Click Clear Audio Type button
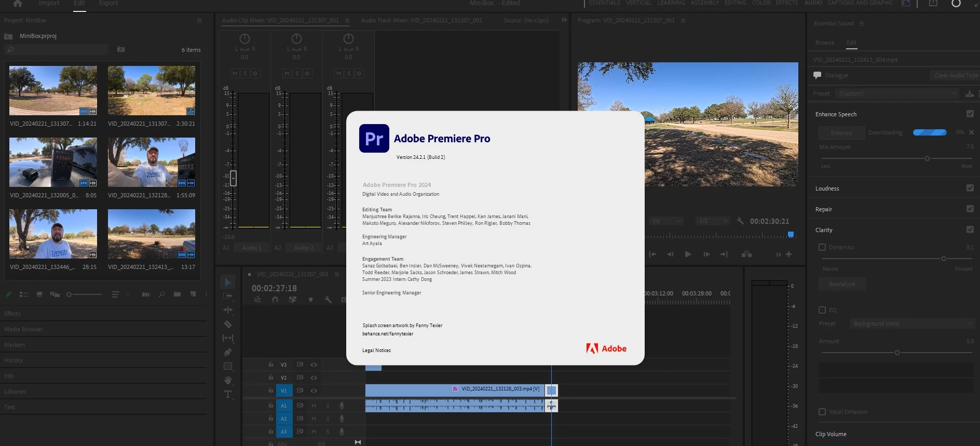 (955, 75)
